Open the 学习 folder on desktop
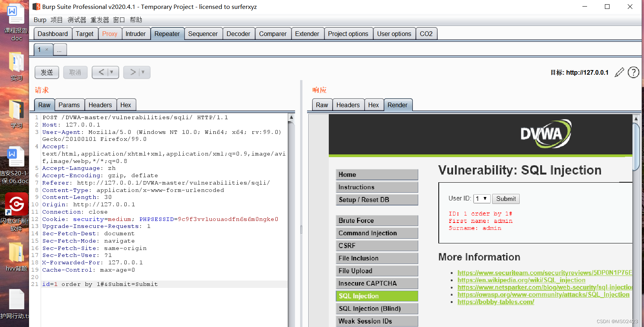Viewport: 644px width, 327px height. click(x=16, y=114)
